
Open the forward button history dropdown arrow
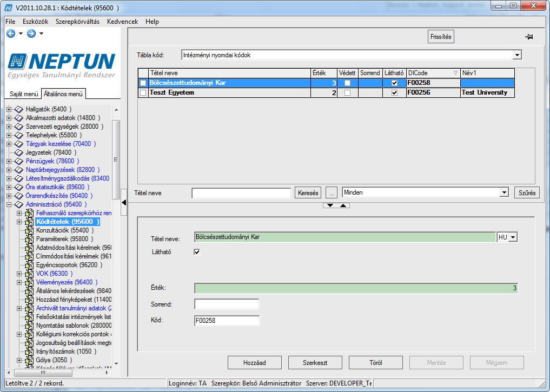(x=41, y=34)
